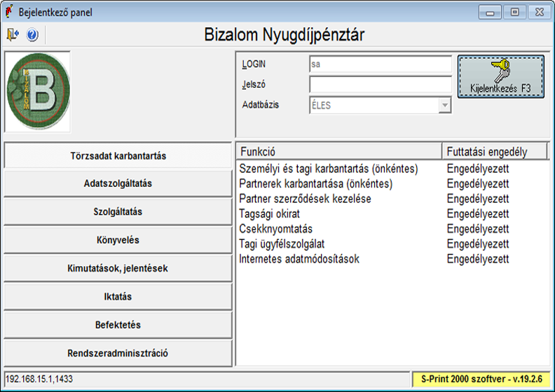Image resolution: width=555 pixels, height=392 pixels.
Task: Click into the Jelszó password field
Action: (381, 85)
